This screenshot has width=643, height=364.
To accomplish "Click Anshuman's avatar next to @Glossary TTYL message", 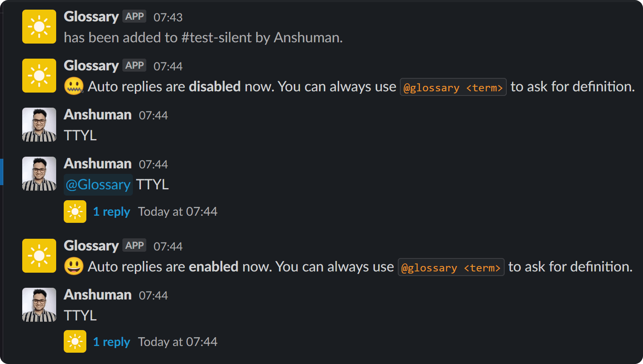I will tap(39, 174).
